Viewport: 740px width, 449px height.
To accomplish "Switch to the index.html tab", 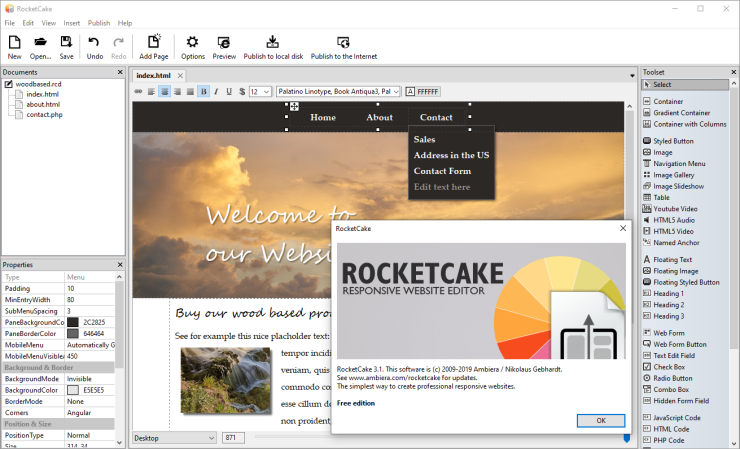I will [x=153, y=76].
